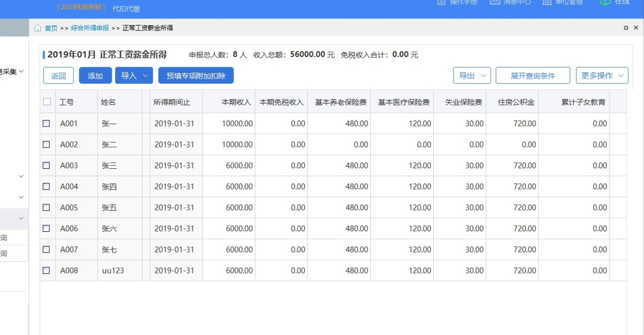Check the row for A005 张五
This screenshot has width=644, height=335.
click(x=46, y=207)
